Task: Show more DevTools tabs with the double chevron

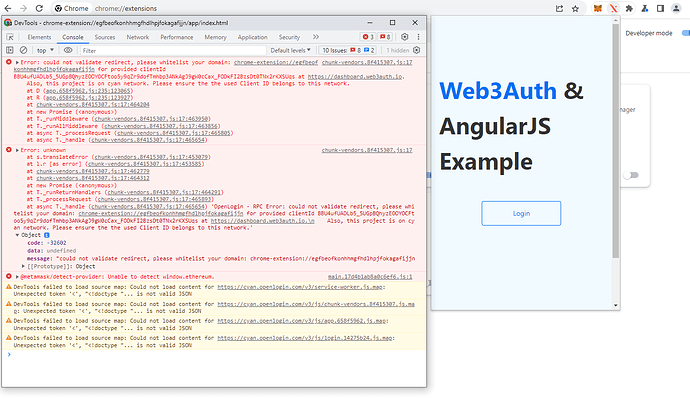Action: click(x=316, y=37)
